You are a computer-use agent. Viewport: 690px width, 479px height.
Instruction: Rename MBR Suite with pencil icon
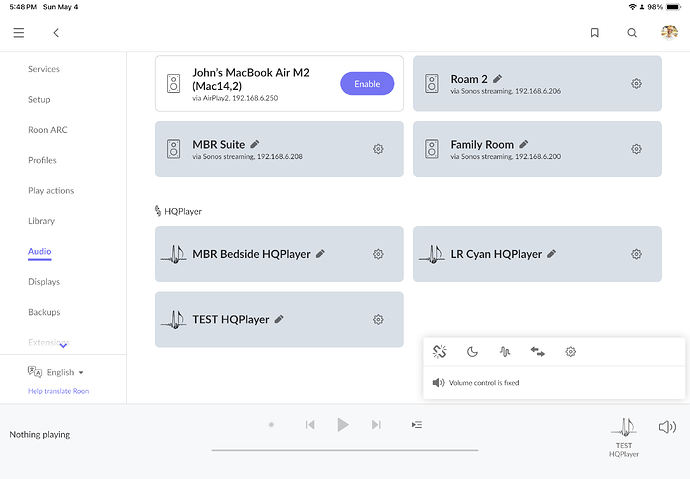255,144
